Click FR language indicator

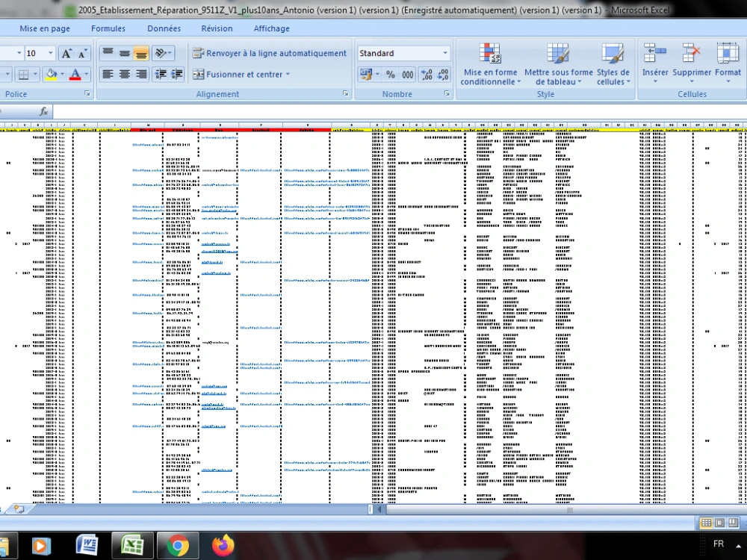point(719,544)
